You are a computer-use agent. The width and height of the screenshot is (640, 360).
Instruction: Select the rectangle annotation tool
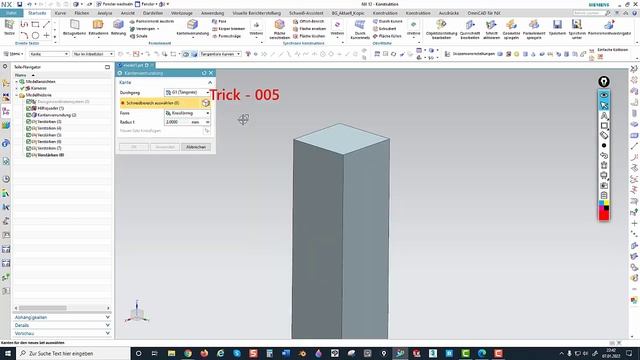point(604,126)
